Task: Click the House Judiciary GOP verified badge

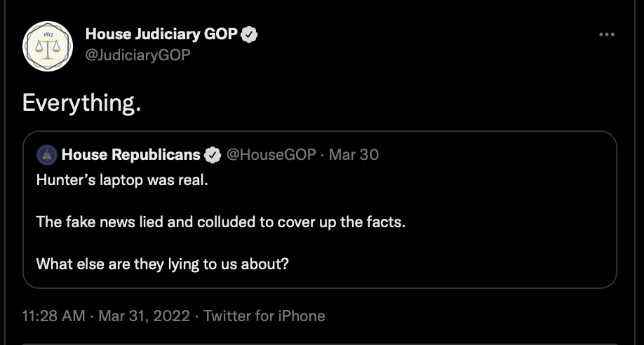Action: point(249,34)
